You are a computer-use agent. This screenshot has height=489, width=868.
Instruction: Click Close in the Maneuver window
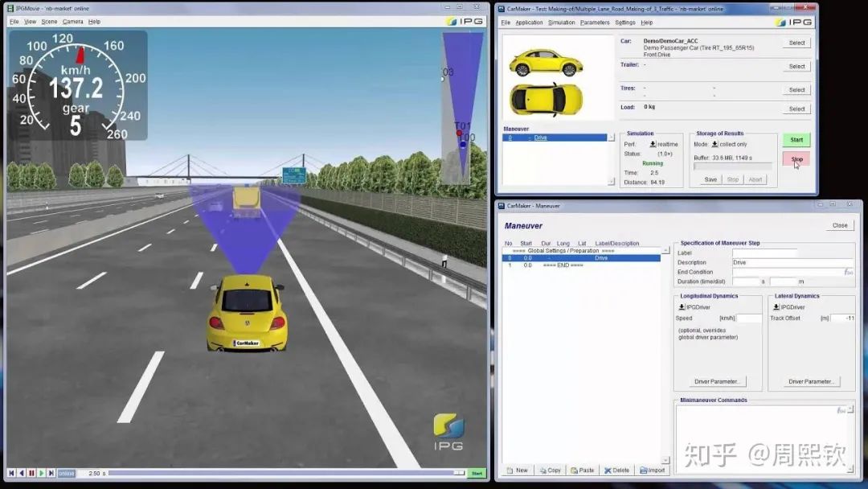coord(840,225)
